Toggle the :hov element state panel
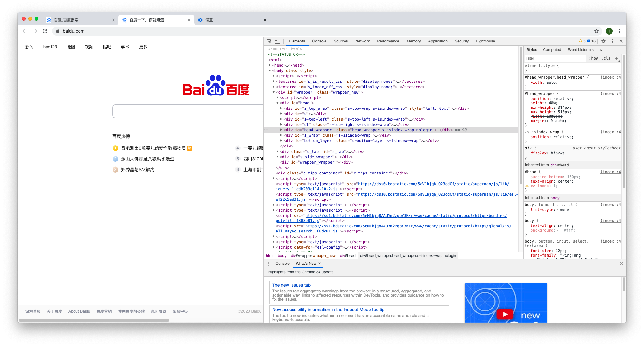Image resolution: width=644 pixels, height=346 pixels. coord(593,58)
